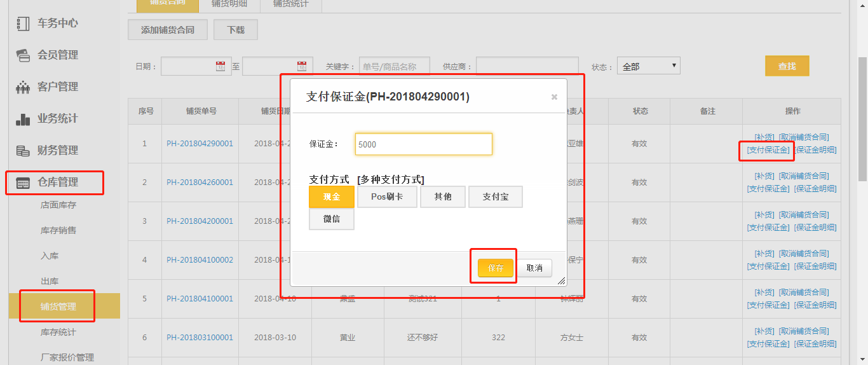The width and height of the screenshot is (868, 365).
Task: Open 库存统计 in the sidebar
Action: [x=58, y=332]
